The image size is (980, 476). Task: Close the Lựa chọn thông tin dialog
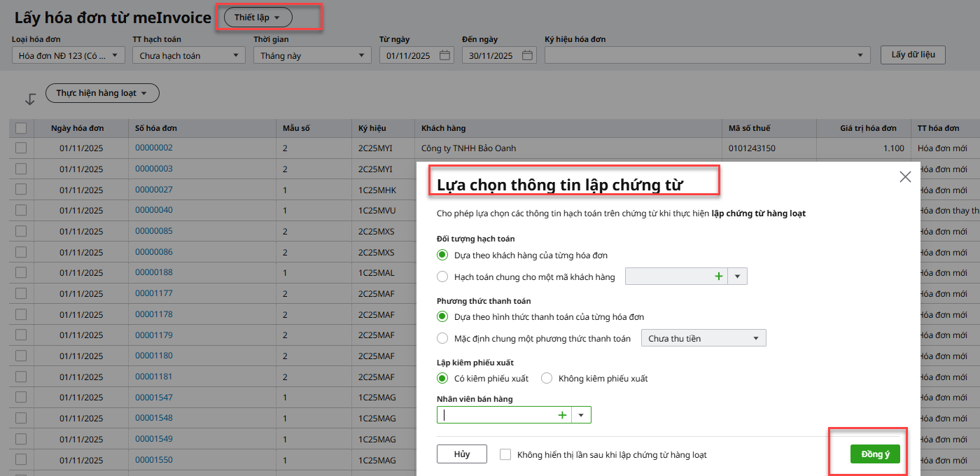coord(905,177)
